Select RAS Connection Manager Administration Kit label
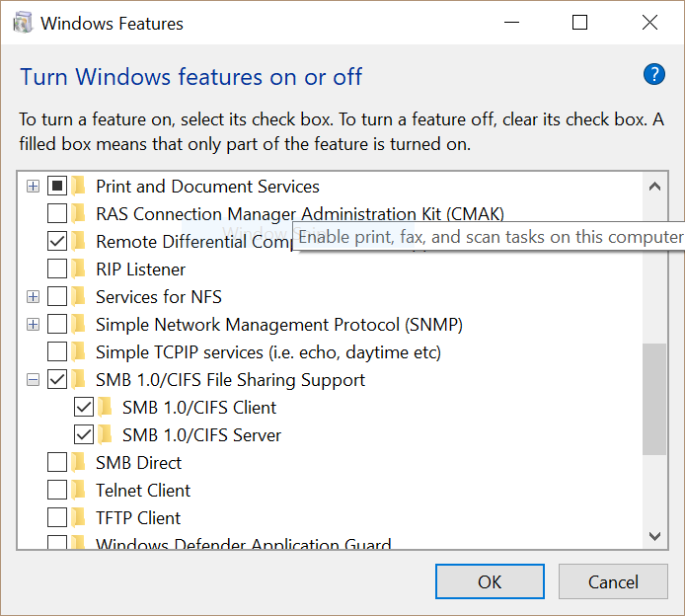Viewport: 685px width, 616px height. click(x=300, y=213)
